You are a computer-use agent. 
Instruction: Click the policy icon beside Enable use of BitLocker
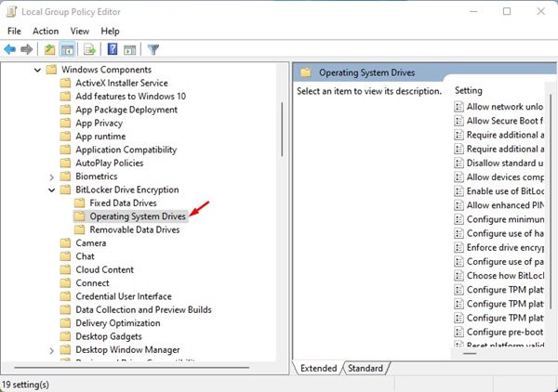[459, 191]
